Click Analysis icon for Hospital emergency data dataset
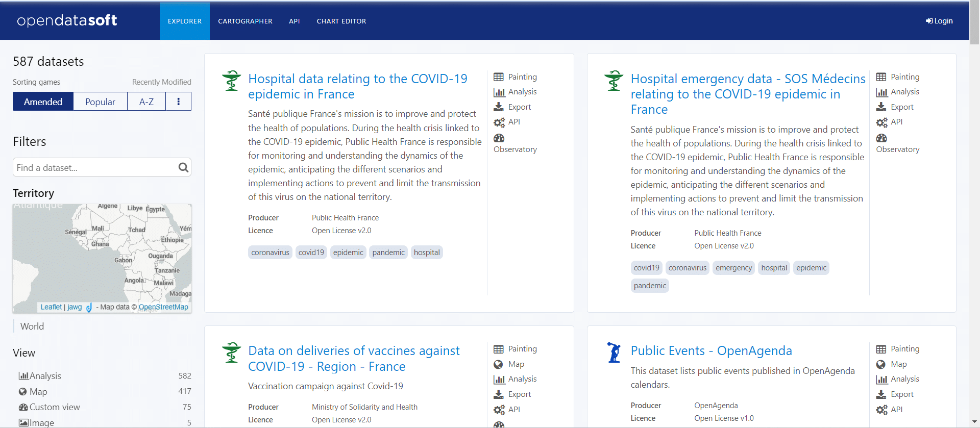This screenshot has width=980, height=428. click(x=881, y=92)
